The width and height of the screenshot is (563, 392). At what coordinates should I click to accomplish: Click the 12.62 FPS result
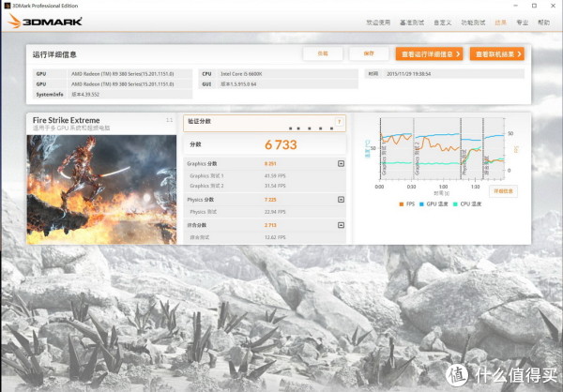275,237
